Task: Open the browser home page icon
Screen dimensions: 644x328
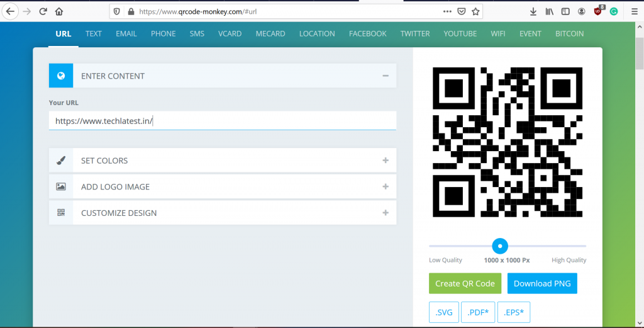Action: [59, 11]
